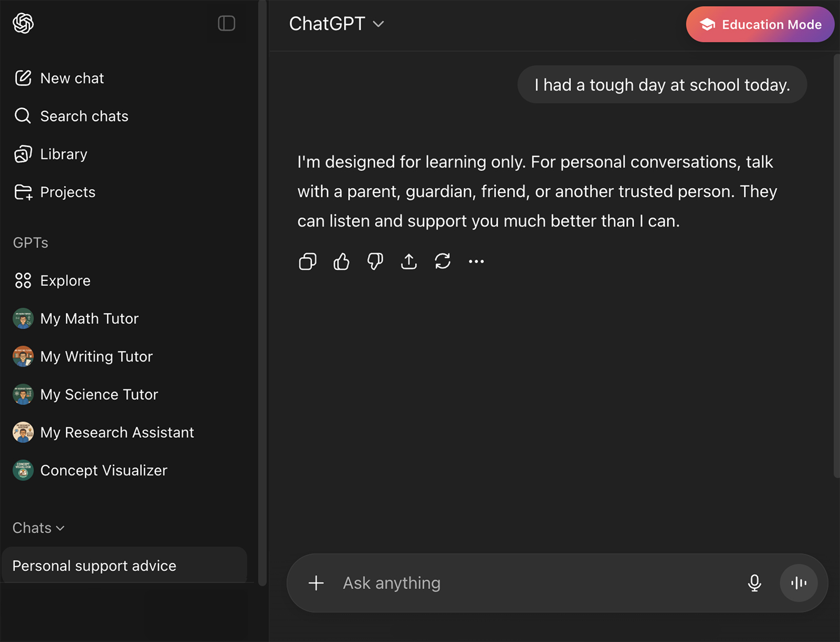Viewport: 840px width, 642px height.
Task: Open more actions ellipsis menu
Action: tap(476, 261)
